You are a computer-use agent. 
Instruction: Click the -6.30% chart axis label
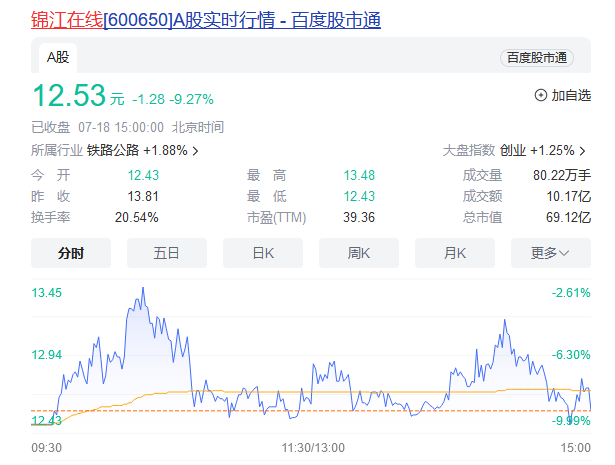coord(571,355)
